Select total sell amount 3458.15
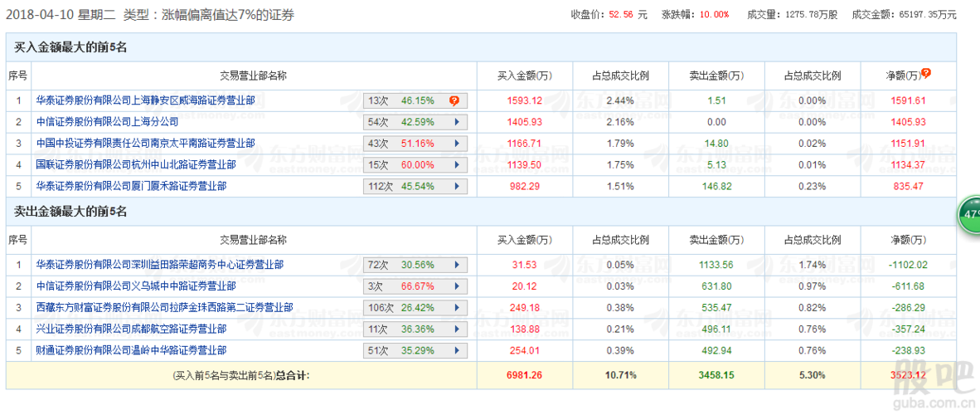This screenshot has width=980, height=415. pyautogui.click(x=716, y=375)
